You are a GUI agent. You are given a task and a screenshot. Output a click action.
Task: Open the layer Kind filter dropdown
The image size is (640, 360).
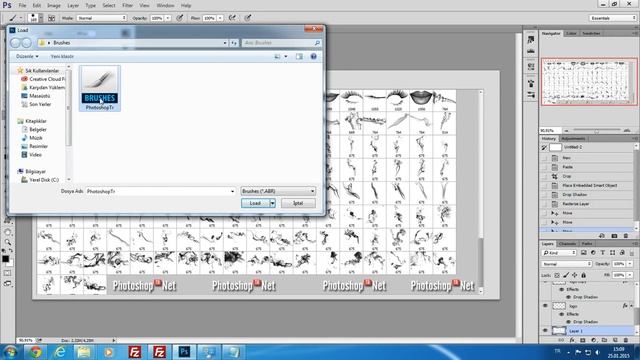pyautogui.click(x=559, y=253)
